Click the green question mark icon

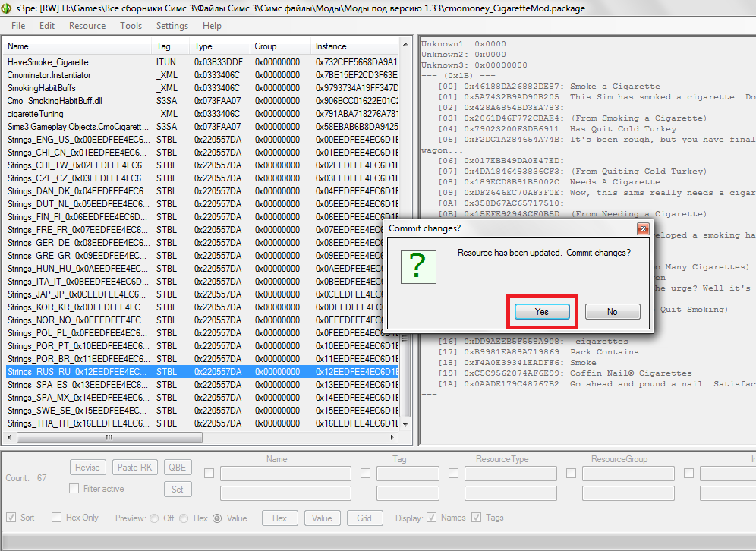(x=417, y=266)
